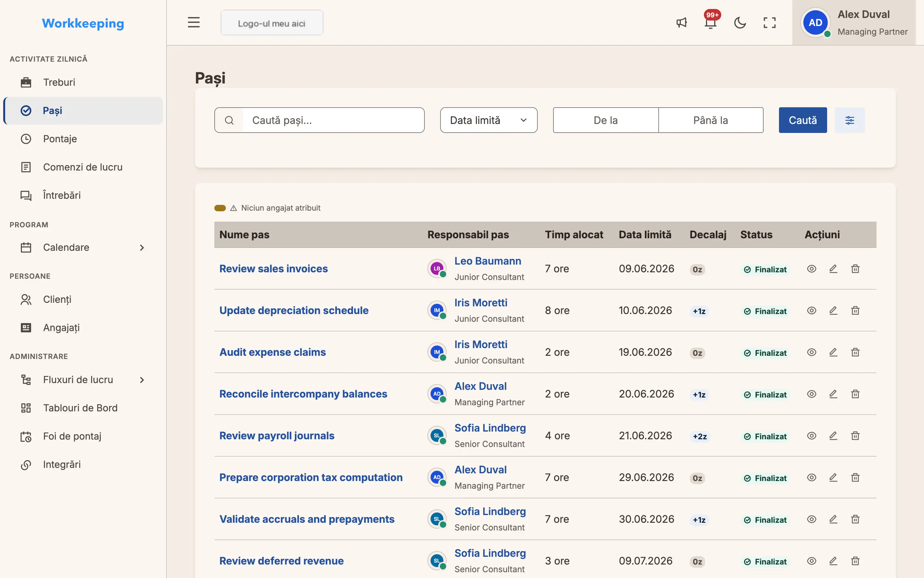Image resolution: width=924 pixels, height=578 pixels.
Task: Open Tablouri de Bord in sidebar
Action: [83, 408]
